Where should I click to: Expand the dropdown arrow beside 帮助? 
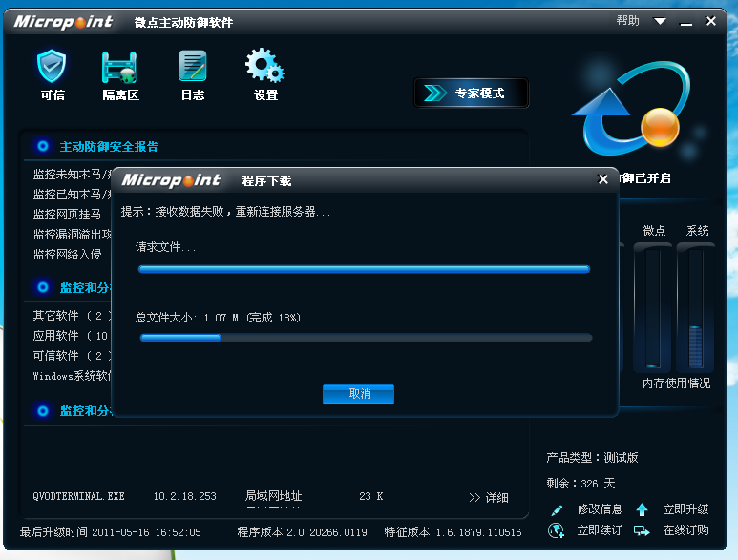tap(660, 21)
